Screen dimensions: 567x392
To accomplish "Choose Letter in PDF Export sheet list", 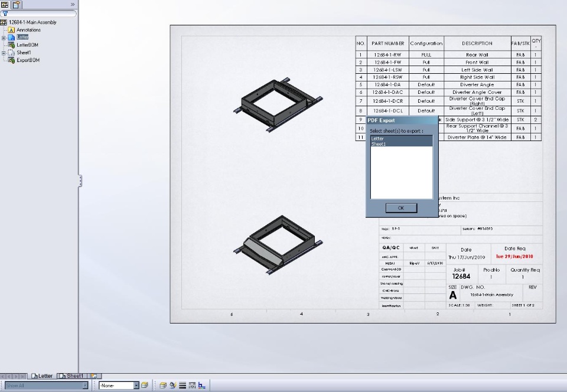I will coord(402,138).
